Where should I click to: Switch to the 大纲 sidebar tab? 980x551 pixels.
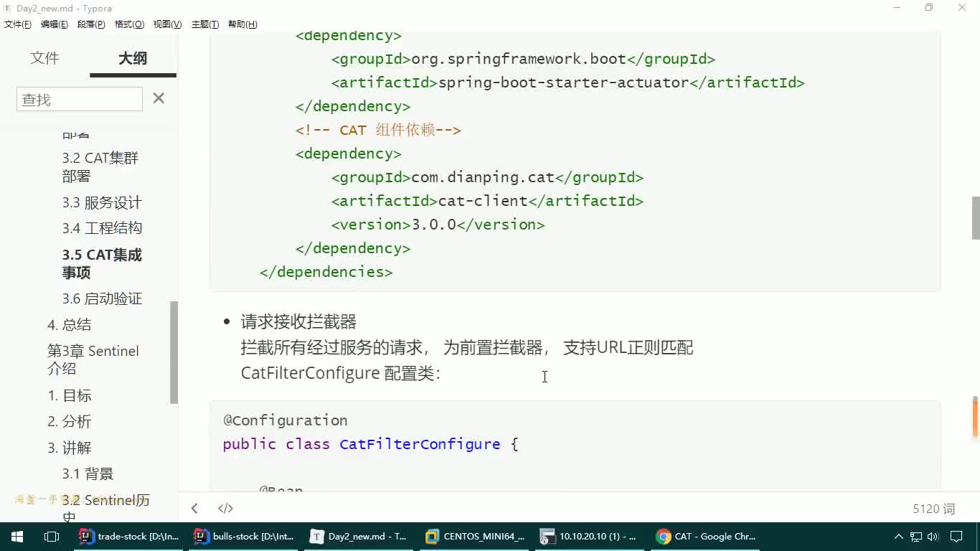point(133,58)
